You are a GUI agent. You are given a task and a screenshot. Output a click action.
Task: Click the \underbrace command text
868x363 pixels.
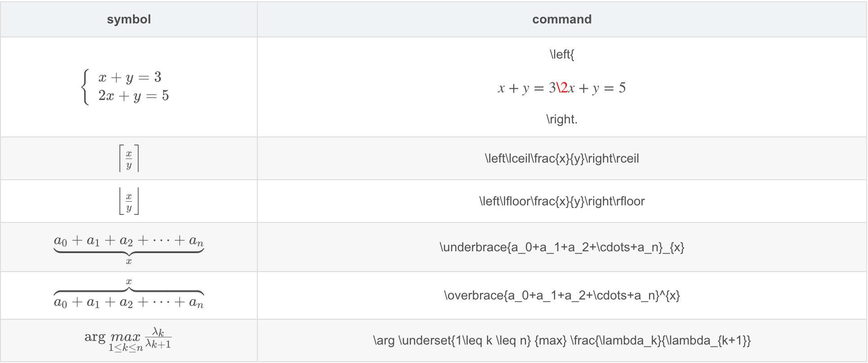tap(562, 247)
